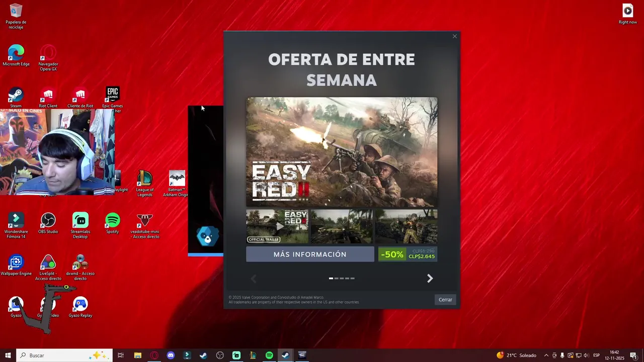Open Wondershare Filmora from the taskbar
The image size is (644, 362).
click(x=187, y=355)
